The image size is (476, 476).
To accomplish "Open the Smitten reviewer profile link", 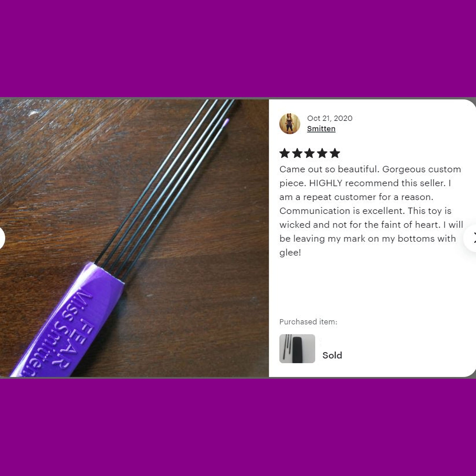I will [x=321, y=129].
